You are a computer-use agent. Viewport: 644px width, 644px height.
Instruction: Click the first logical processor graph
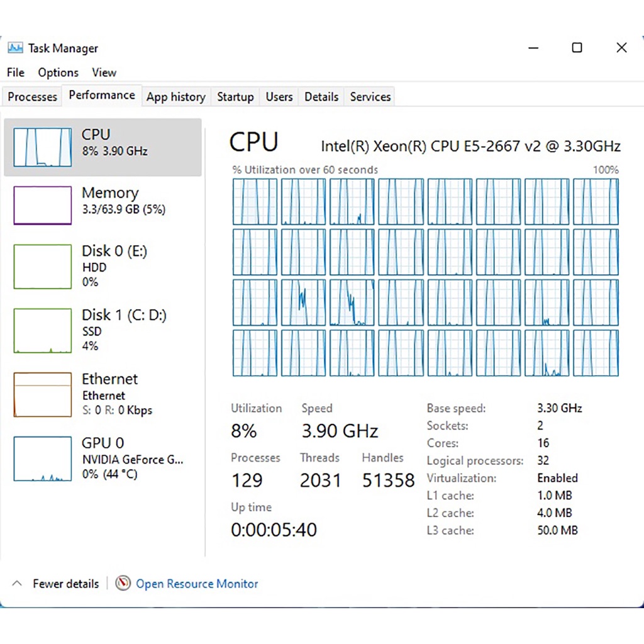(x=255, y=201)
